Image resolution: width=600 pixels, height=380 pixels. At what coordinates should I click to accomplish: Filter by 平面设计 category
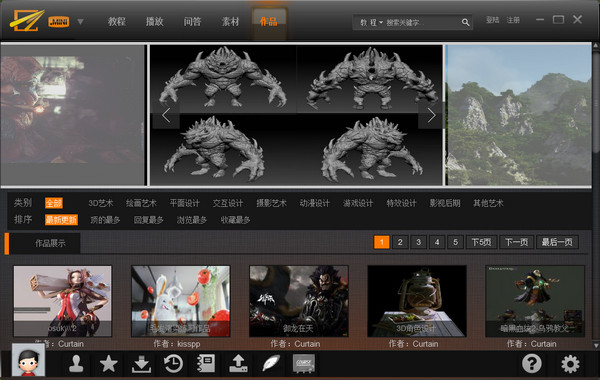pyautogui.click(x=184, y=203)
